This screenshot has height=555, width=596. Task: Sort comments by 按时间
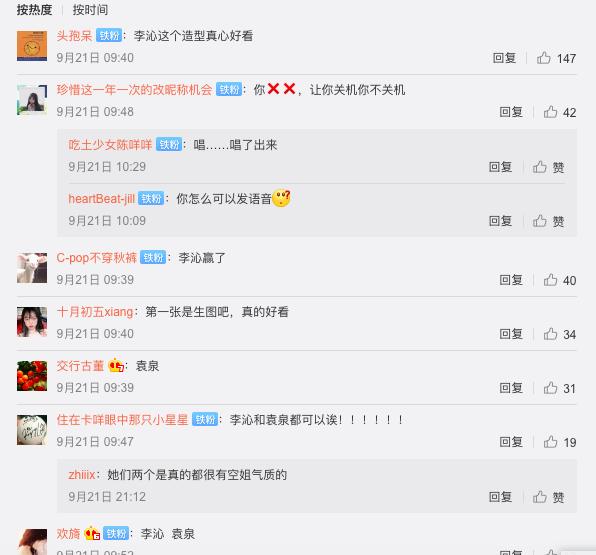tap(90, 10)
